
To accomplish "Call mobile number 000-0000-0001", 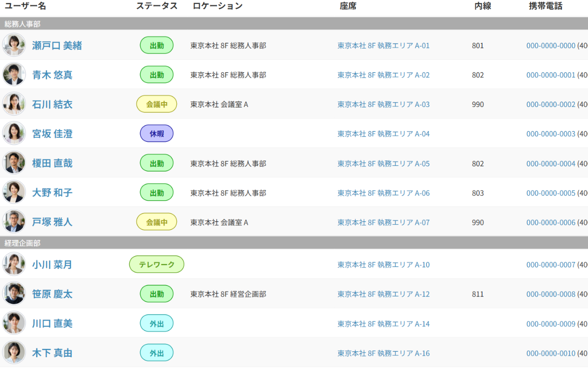I will pos(551,75).
